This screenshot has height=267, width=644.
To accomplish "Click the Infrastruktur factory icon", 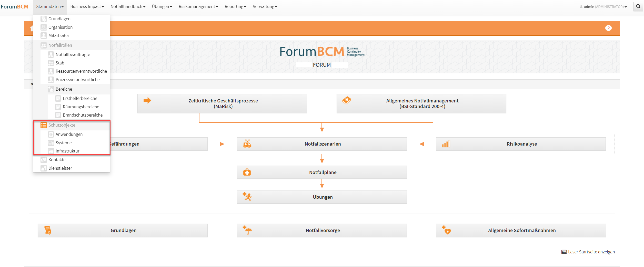I will (51, 151).
